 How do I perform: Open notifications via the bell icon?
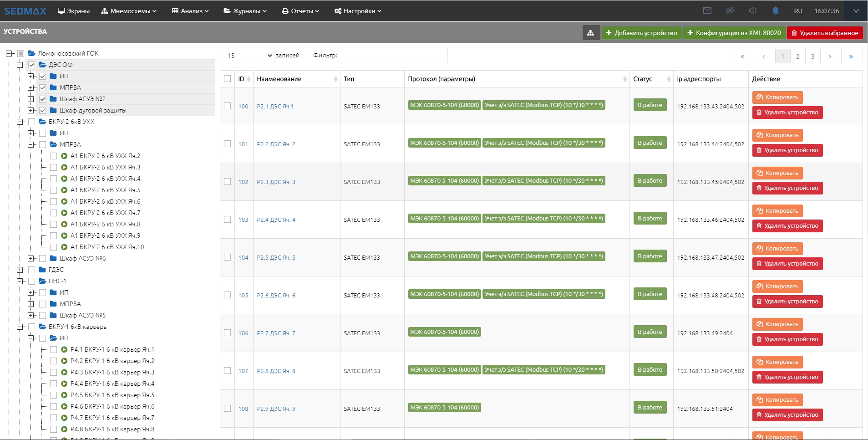(x=775, y=11)
